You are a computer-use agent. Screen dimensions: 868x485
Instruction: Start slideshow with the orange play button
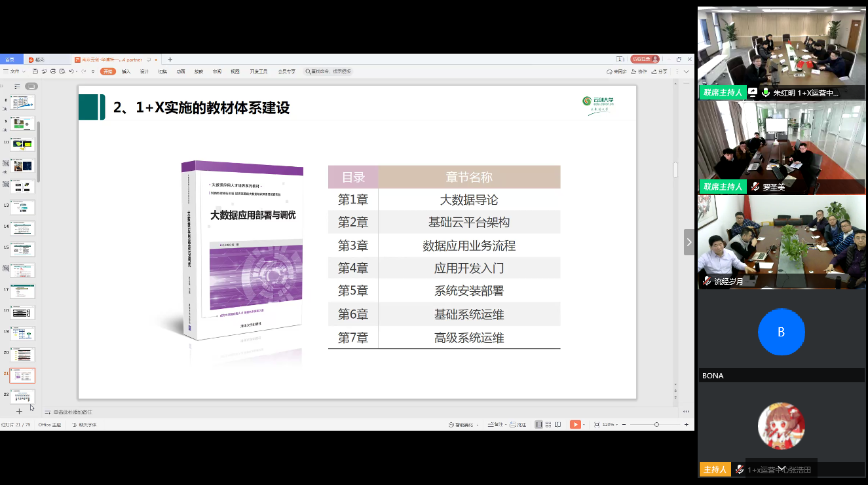tap(575, 425)
